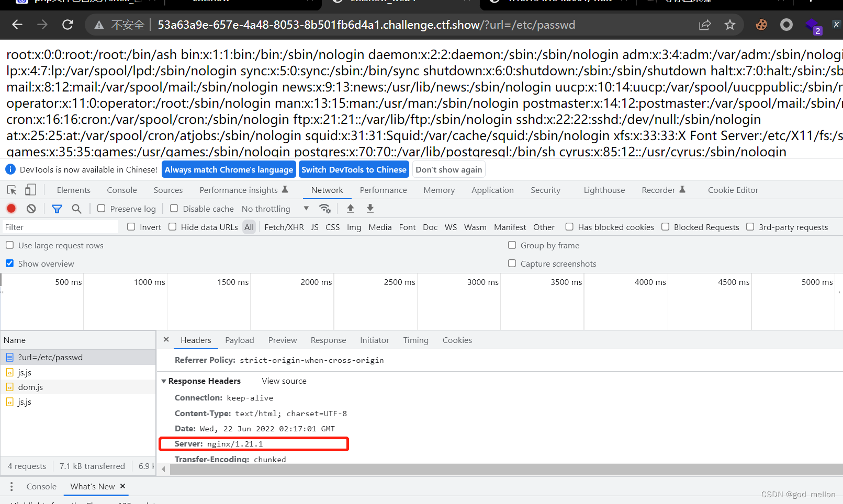
Task: Open the network search magnifier
Action: (76, 209)
